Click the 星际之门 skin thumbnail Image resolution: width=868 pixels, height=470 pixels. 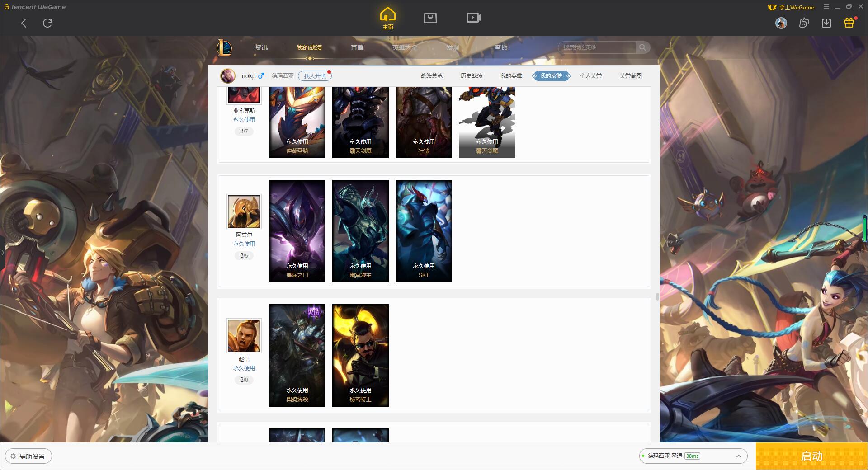[x=297, y=231]
